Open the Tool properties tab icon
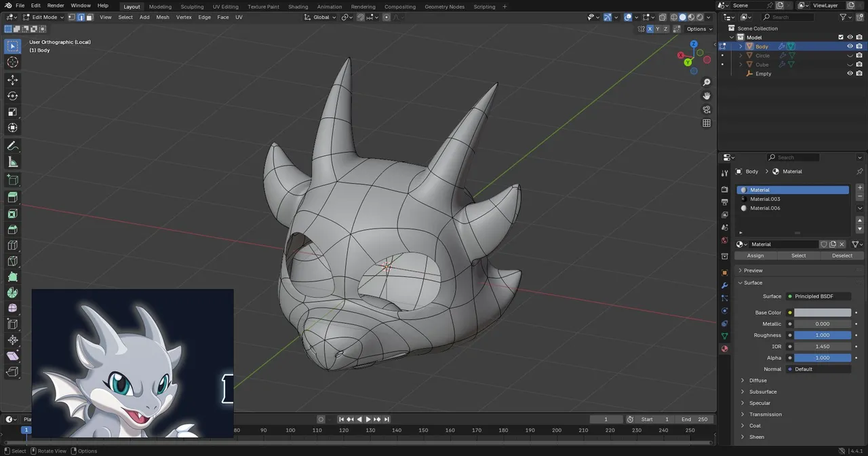Image resolution: width=868 pixels, height=456 pixels. click(x=724, y=173)
